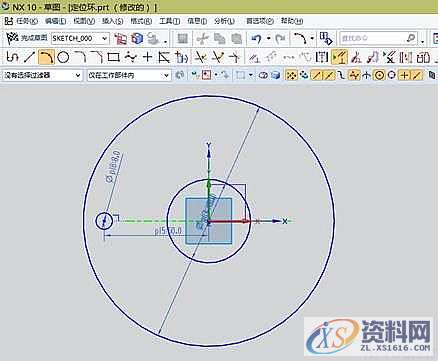
Task: Open the 帮助(H) menu
Action: (x=292, y=21)
